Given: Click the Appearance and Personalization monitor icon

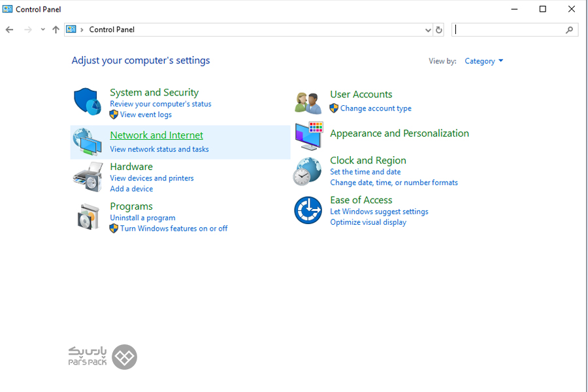Looking at the screenshot, I should tap(309, 135).
